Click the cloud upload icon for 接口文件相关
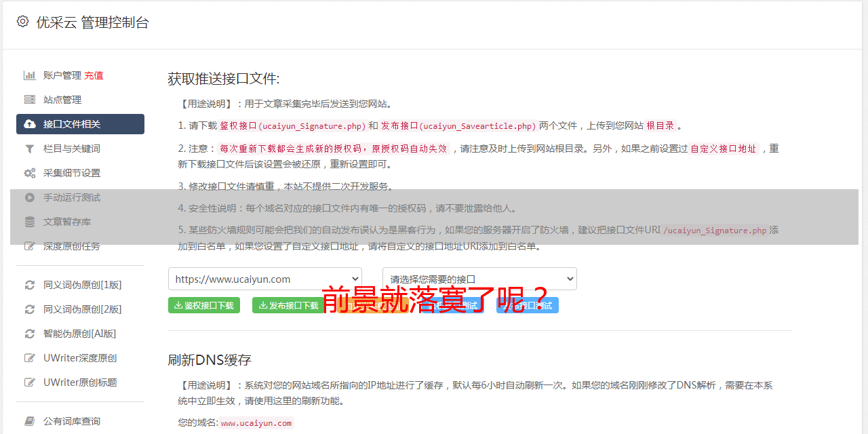868x434 pixels. (30, 124)
